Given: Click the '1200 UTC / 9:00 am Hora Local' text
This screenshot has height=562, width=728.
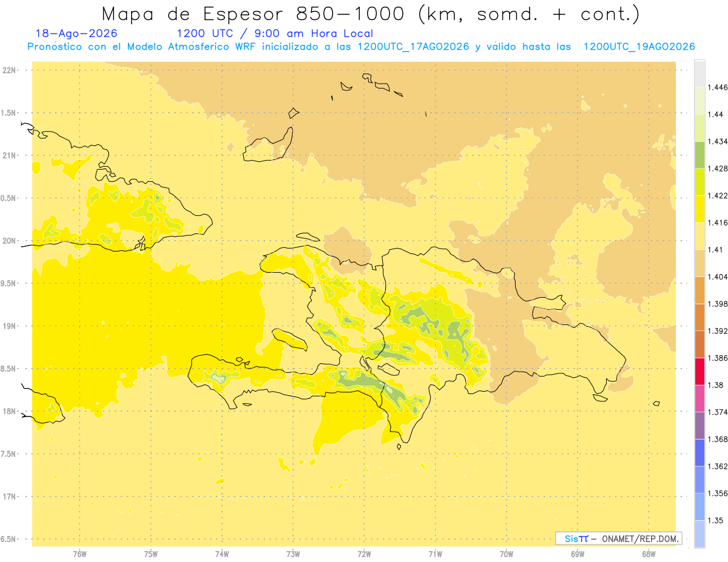Looking at the screenshot, I should 275,34.
